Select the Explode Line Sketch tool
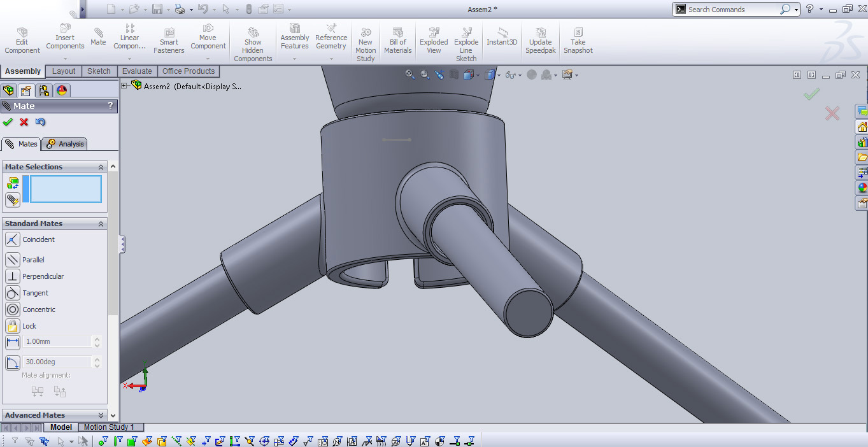The image size is (868, 447). (x=466, y=45)
